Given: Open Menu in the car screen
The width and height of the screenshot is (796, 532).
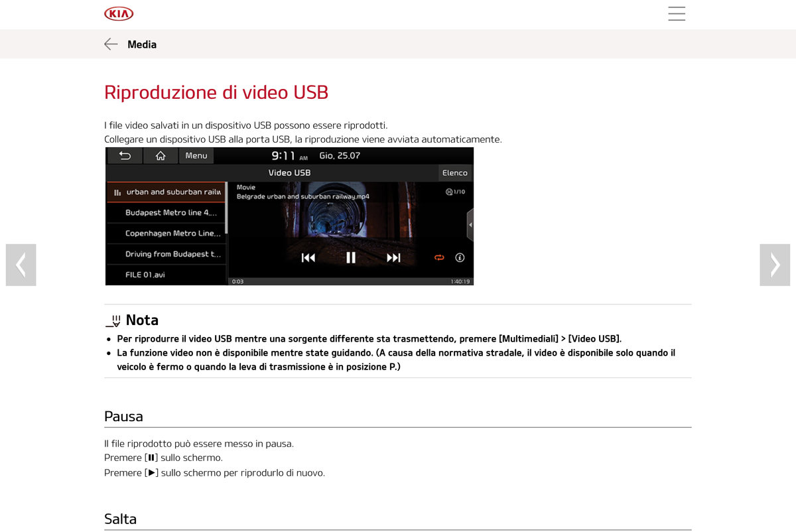Looking at the screenshot, I should point(196,155).
